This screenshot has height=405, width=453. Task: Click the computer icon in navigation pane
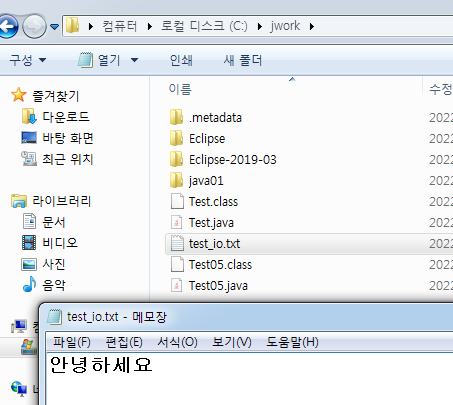(x=19, y=327)
